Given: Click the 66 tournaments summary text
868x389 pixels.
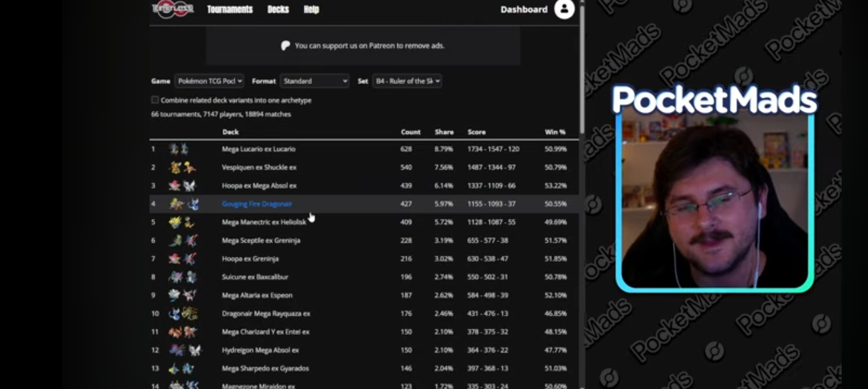Looking at the screenshot, I should tap(221, 114).
